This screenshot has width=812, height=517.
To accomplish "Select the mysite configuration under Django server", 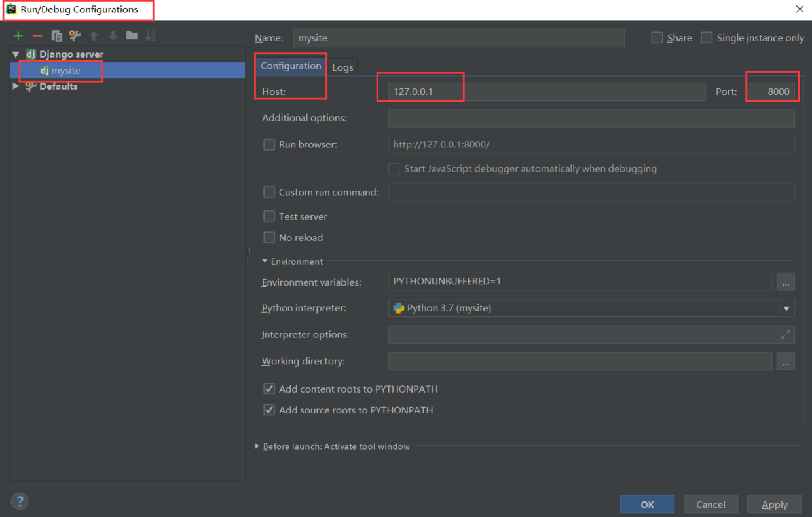I will [x=64, y=70].
